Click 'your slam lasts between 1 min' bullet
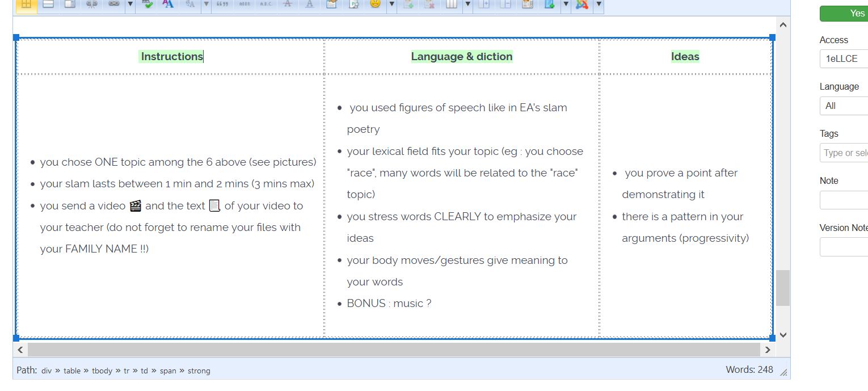The image size is (868, 391). coord(177,184)
